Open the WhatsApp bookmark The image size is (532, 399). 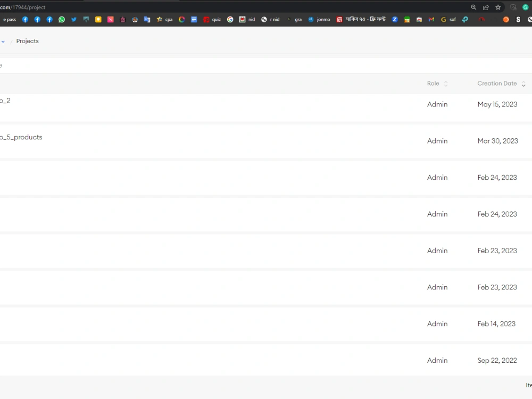pos(61,19)
